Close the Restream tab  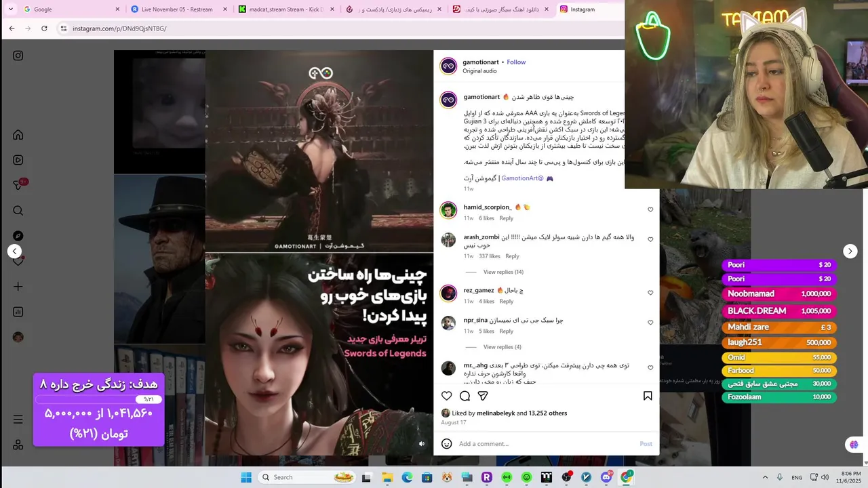[x=224, y=9]
